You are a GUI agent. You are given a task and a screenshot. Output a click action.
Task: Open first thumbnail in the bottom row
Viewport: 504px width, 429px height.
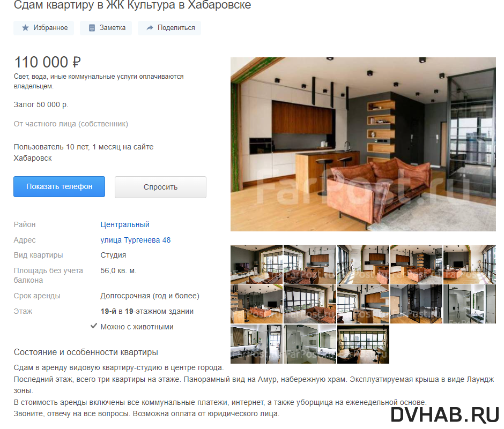[256, 344]
